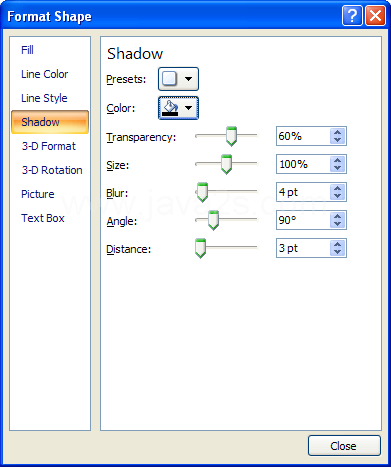The width and height of the screenshot is (391, 467).
Task: Decrease Transparency with the down spinner arrow
Action: pos(338,140)
